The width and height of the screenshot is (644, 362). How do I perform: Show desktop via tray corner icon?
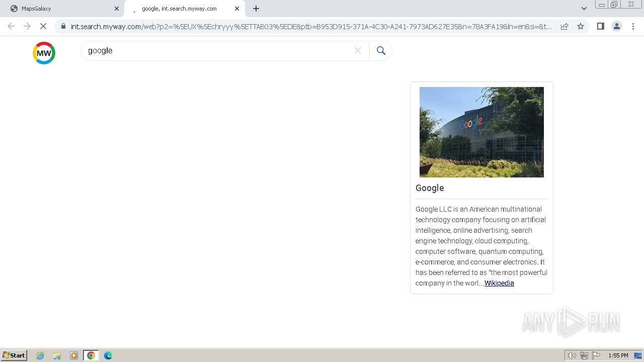pos(638,355)
